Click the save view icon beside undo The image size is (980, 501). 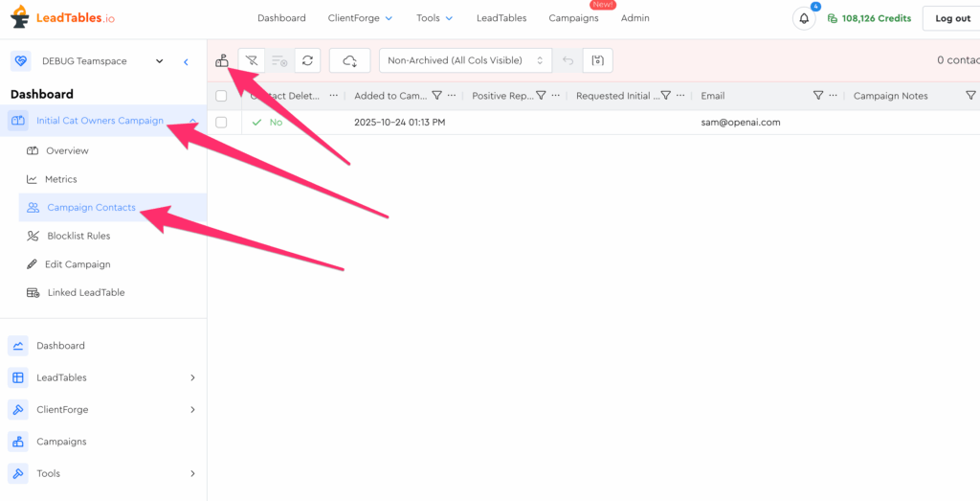click(598, 60)
